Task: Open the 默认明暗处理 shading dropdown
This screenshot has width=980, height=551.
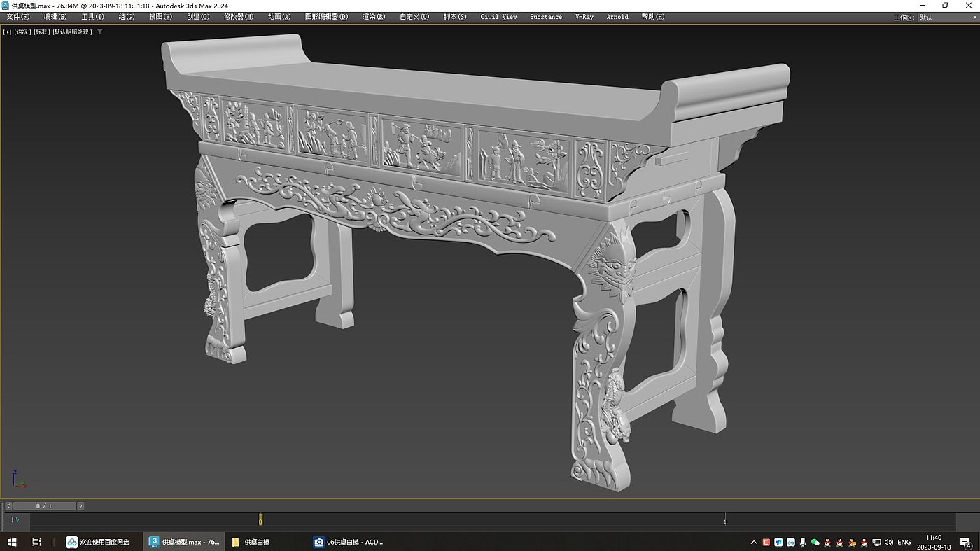Action: 72,32
